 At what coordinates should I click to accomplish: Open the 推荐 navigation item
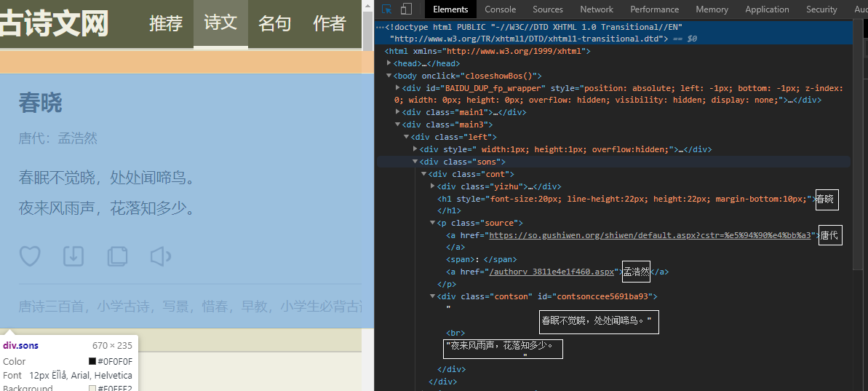(165, 23)
